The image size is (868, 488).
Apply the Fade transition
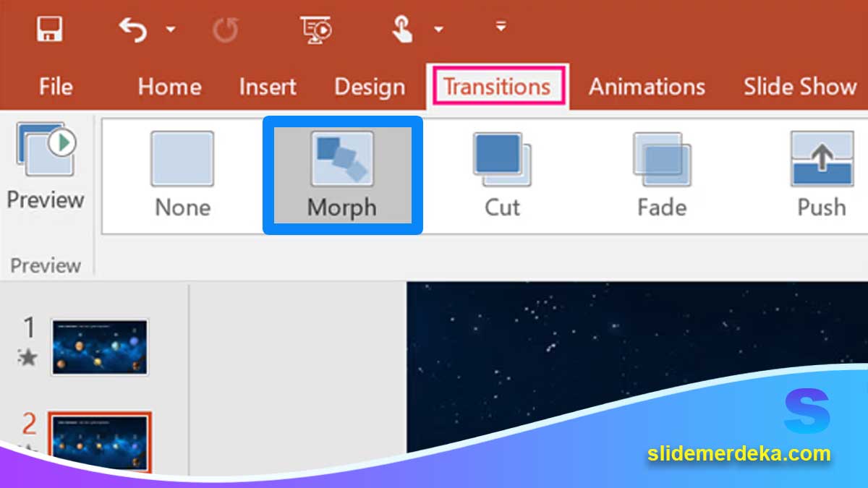pos(662,176)
